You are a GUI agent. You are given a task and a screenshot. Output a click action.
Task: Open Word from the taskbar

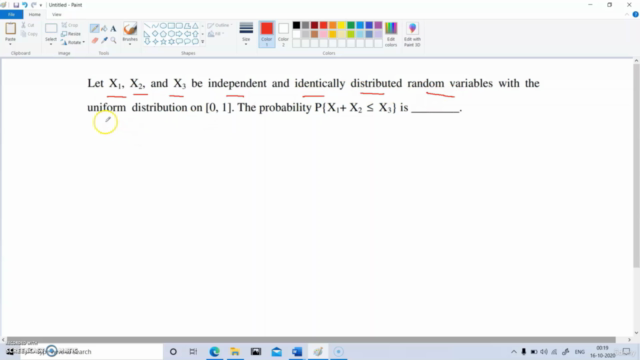pos(297,351)
